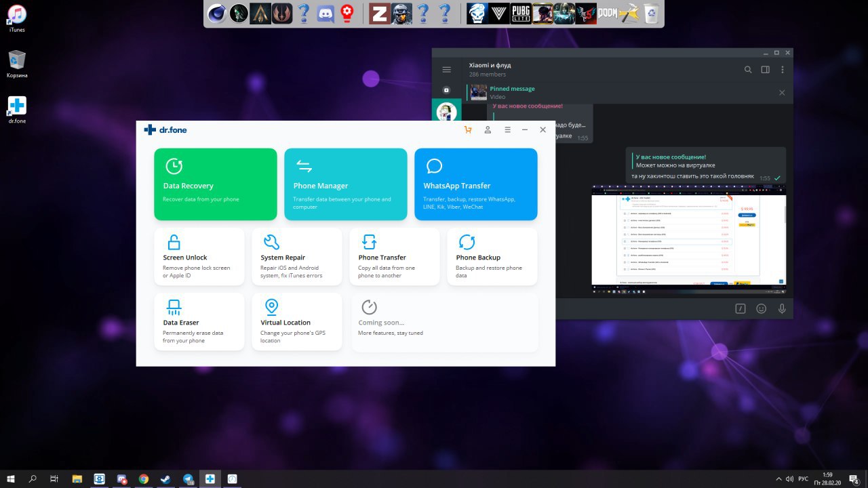Open Telegram chat more-options menu
The height and width of the screenshot is (488, 868).
[783, 70]
